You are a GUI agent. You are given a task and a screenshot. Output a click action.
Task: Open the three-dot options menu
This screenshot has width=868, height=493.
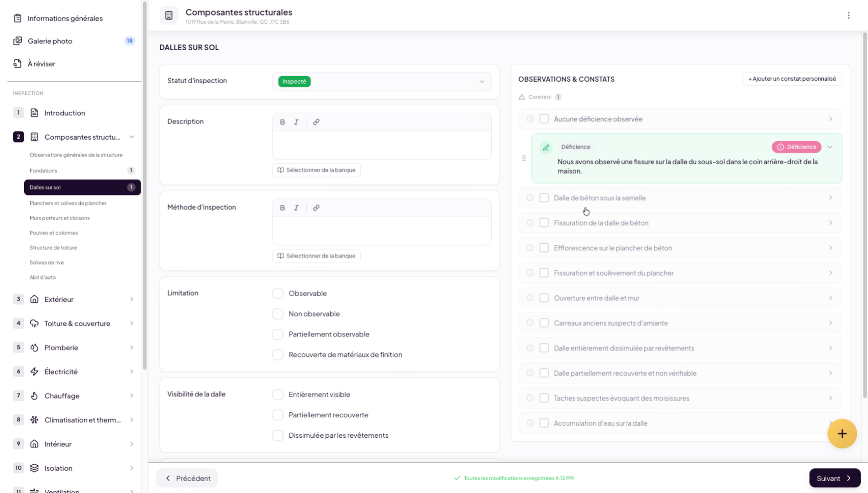(x=848, y=16)
